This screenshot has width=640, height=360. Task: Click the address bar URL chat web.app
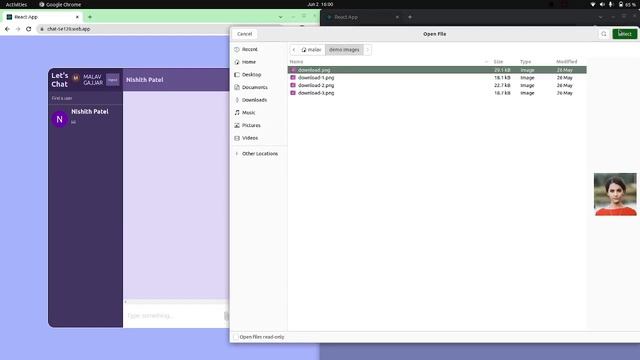pyautogui.click(x=69, y=29)
